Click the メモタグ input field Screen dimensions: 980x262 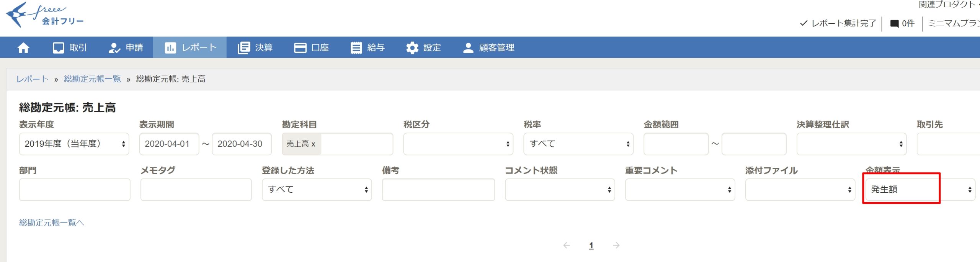point(196,190)
